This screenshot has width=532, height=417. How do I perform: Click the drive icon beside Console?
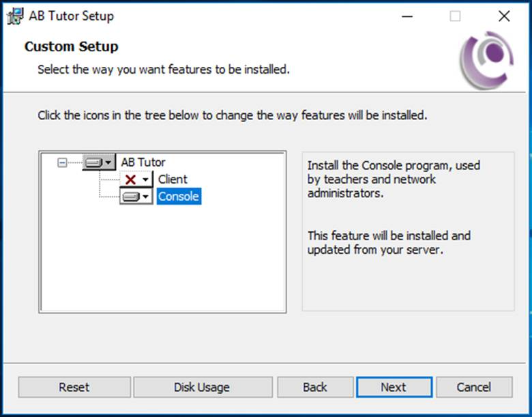(131, 197)
